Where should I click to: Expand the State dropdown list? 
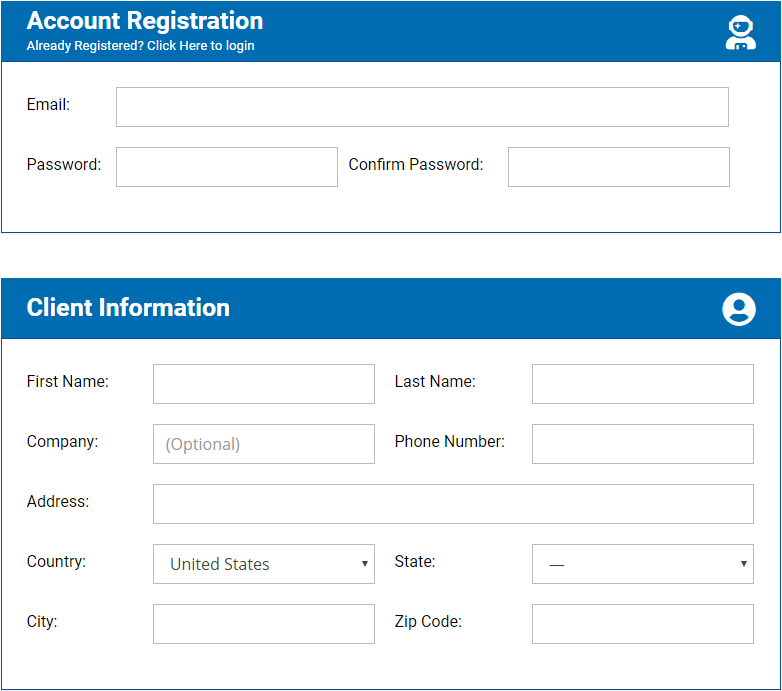click(643, 564)
